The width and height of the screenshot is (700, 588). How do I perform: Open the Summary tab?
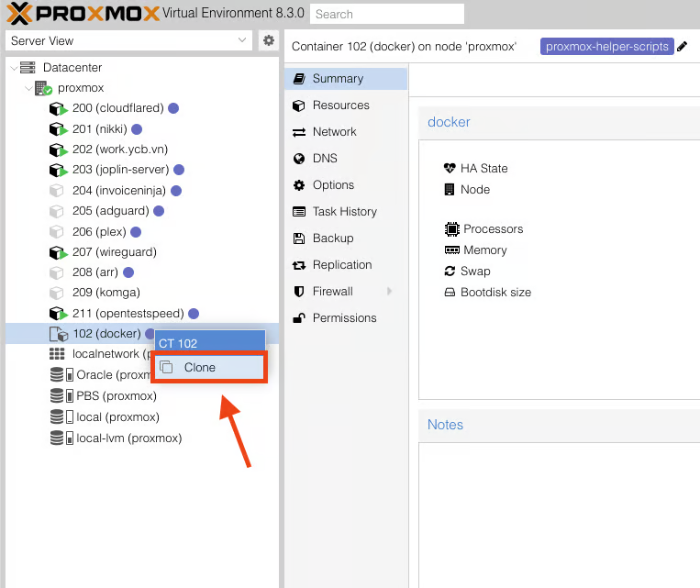point(346,79)
